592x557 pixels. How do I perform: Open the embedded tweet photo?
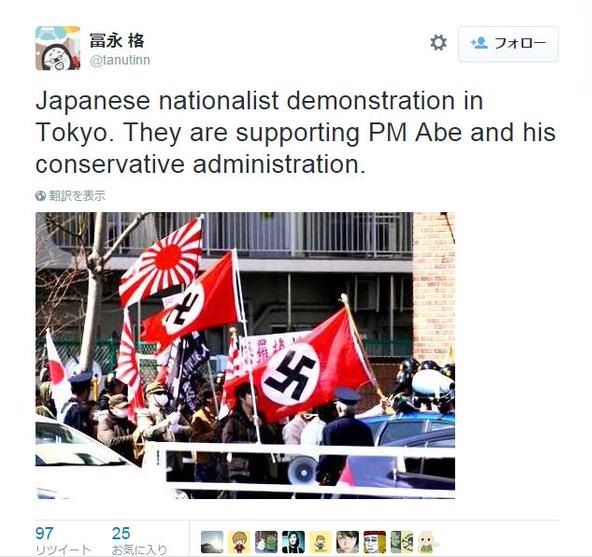coord(245,355)
